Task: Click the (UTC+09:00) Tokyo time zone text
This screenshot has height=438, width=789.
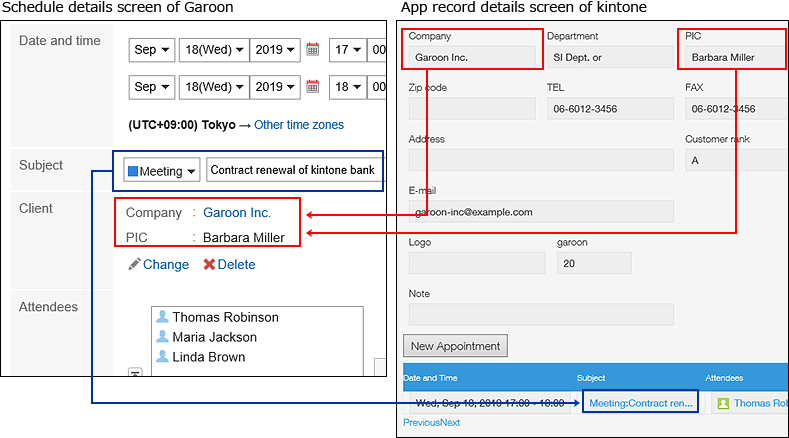Action: tap(182, 125)
